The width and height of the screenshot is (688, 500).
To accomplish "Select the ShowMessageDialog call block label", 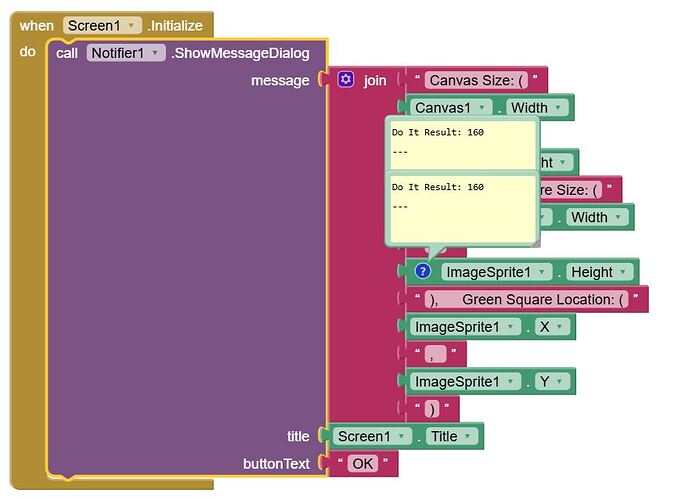I will tap(240, 53).
